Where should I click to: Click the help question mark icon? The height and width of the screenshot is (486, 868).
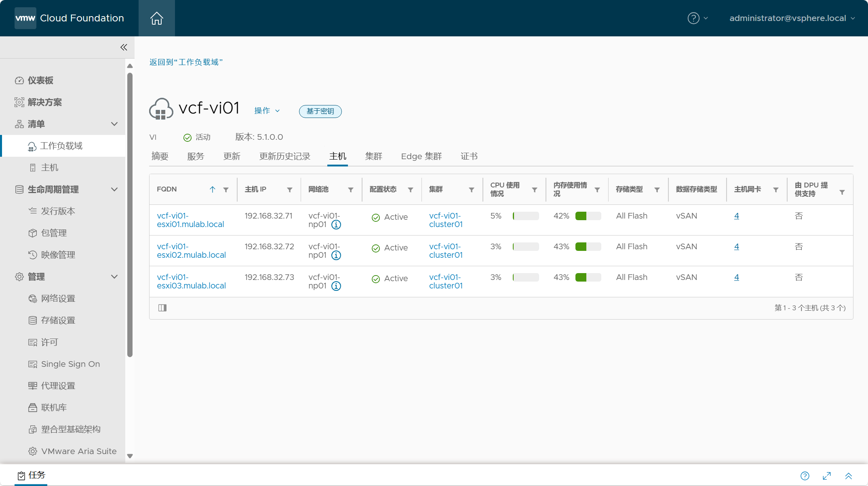(x=694, y=18)
